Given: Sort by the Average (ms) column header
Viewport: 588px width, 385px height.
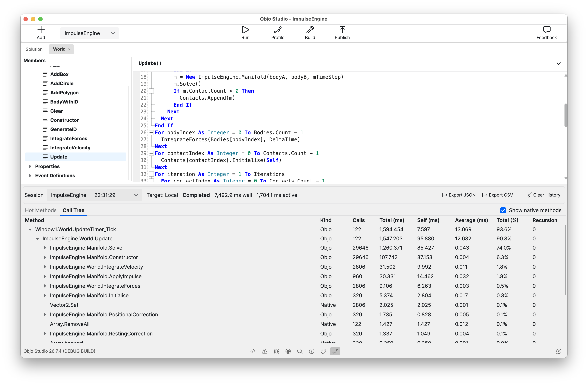Looking at the screenshot, I should [x=471, y=220].
